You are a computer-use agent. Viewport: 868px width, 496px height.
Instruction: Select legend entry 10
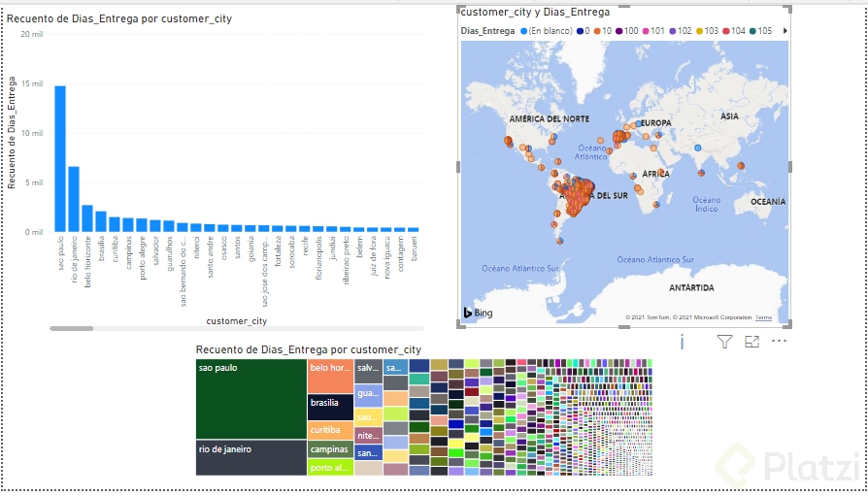[x=603, y=31]
